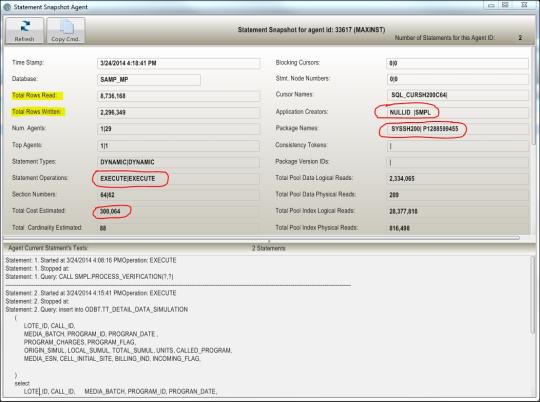Click the select keyword line
Viewport: 540px width, 402px height.
click(x=22, y=383)
